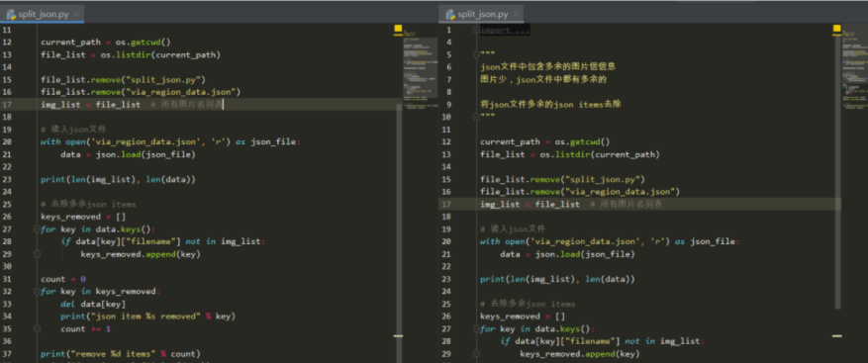Click 'print(len(img_list), len(data))' in right pane
The image size is (868, 363).
[557, 279]
